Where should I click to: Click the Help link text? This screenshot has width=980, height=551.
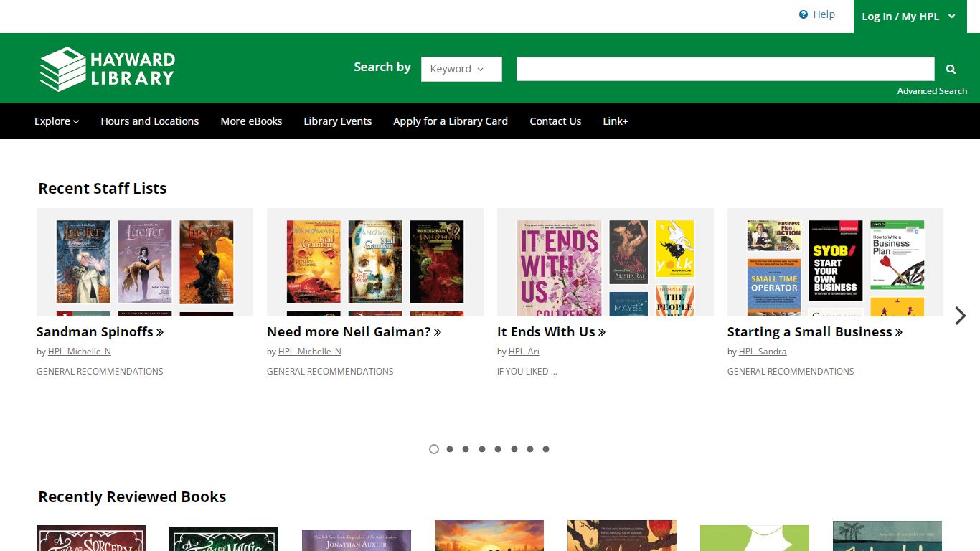[x=824, y=14]
